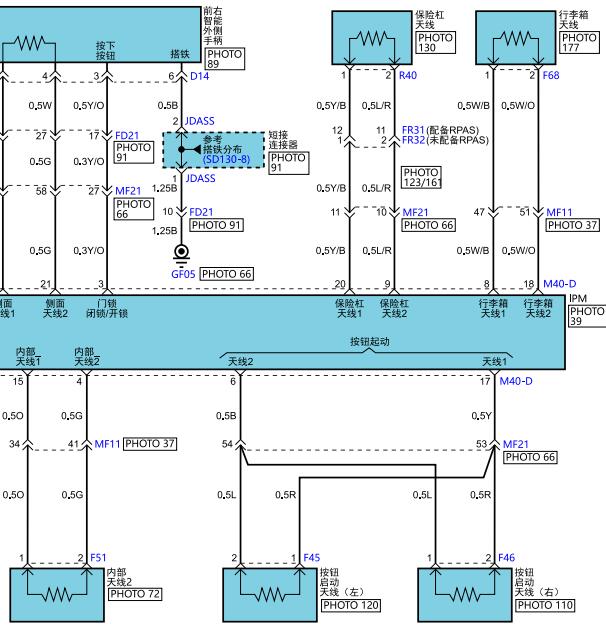Click the 短接连接器 label
This screenshot has width=606, height=641.
(283, 140)
